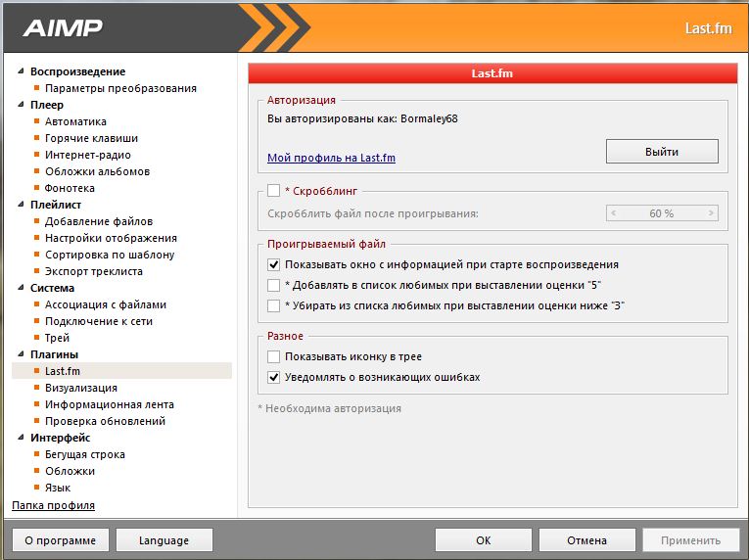Screen dimensions: 749x560
Task: Open Визуализация plugin settings
Action: click(81, 388)
